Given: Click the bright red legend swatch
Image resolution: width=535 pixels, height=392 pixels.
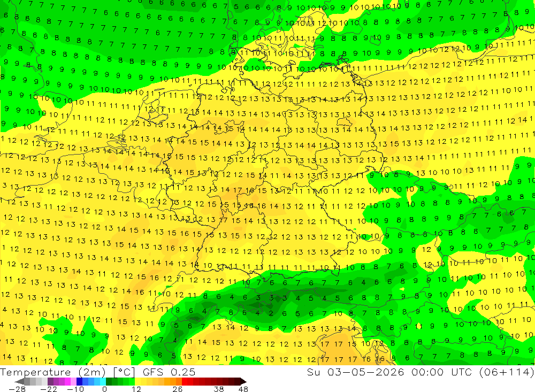Looking at the screenshot, I should point(185,381).
